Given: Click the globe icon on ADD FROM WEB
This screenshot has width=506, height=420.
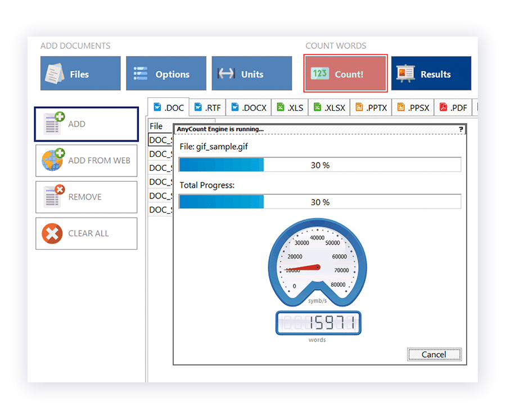Looking at the screenshot, I should point(53,160).
